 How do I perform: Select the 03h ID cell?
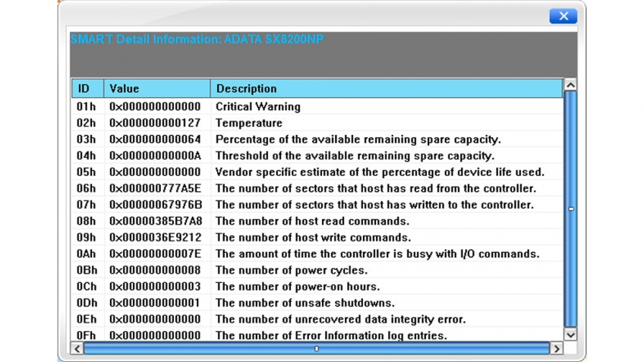coord(87,140)
